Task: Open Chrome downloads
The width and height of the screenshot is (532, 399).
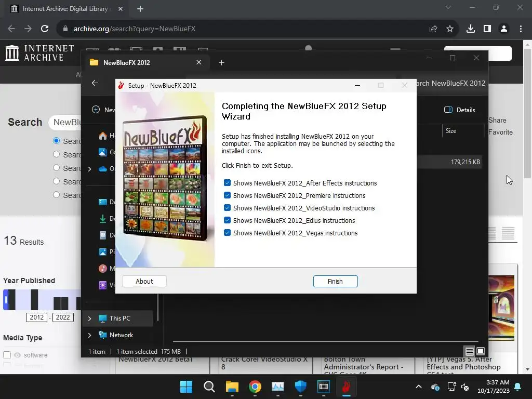Action: (471, 29)
